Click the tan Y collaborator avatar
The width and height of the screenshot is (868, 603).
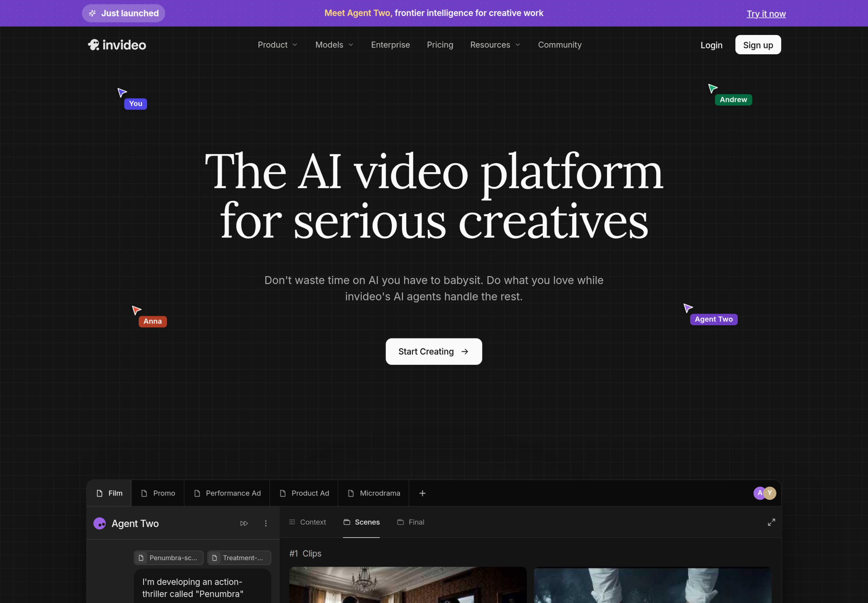point(770,493)
